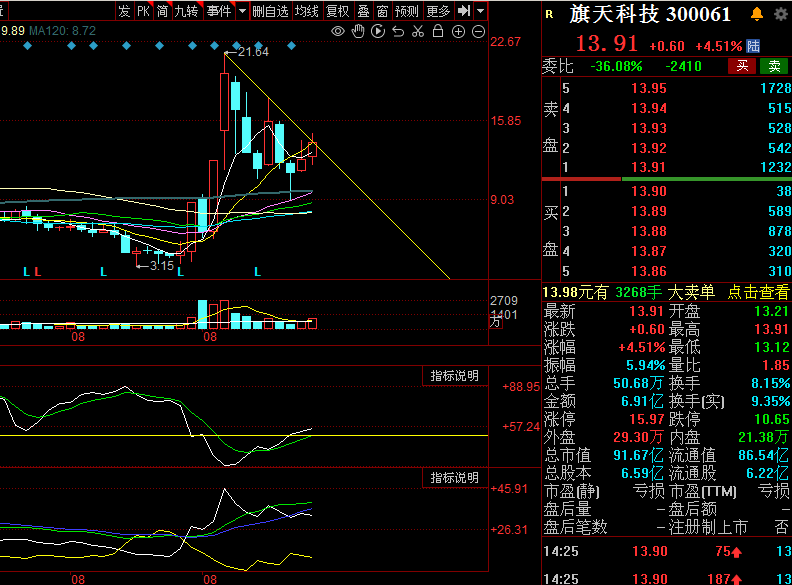This screenshot has height=585, width=792.
Task: Click the 跌停 10.65 value
Action: 771,419
